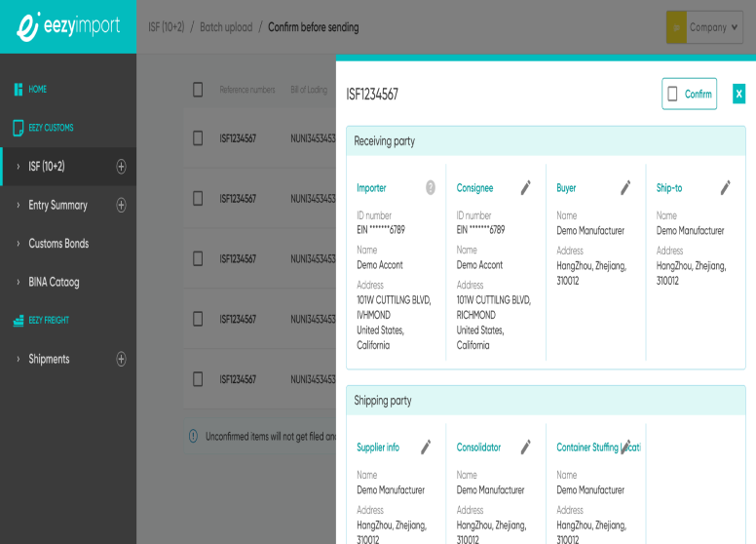Go to ISF (10+2) breadcrumb
Screen dimensions: 756x544
(167, 27)
